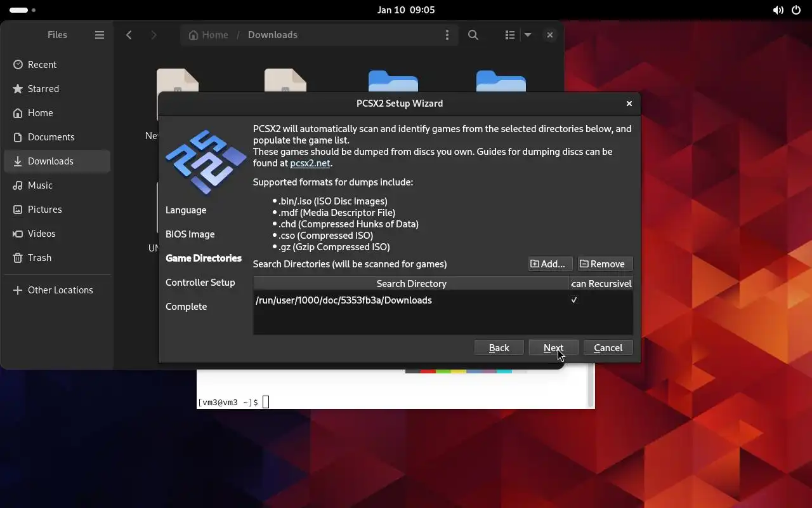Open the Files path bar options menu
This screenshot has width=812, height=508.
pos(447,35)
